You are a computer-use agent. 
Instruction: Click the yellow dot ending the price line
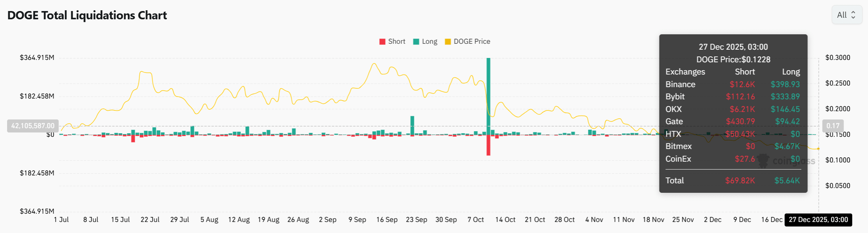coord(818,149)
